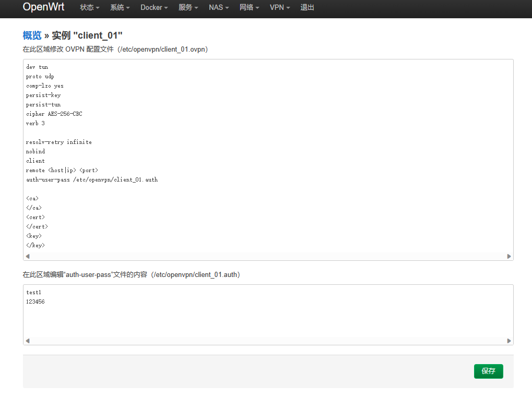Viewport: 532px width, 398px height.
Task: Click left scroll arrow of auth-user-pass textarea
Action: 28,341
